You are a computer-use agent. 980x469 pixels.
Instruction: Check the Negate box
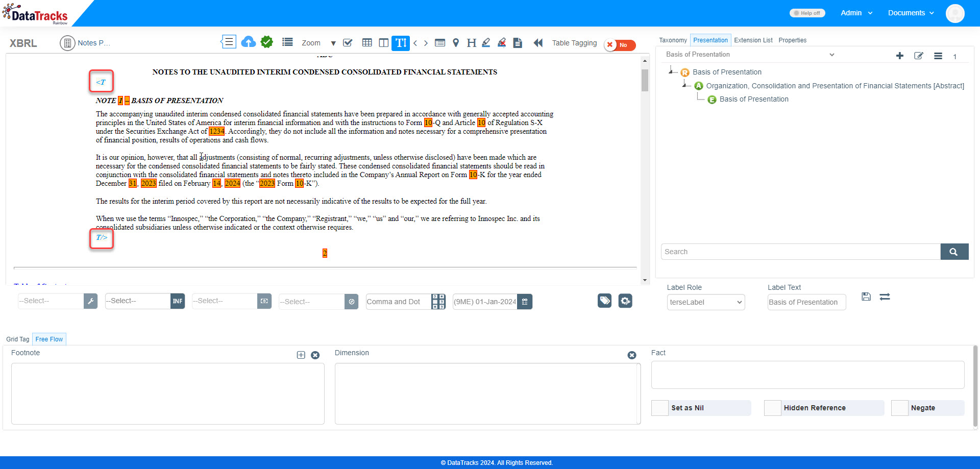point(900,408)
